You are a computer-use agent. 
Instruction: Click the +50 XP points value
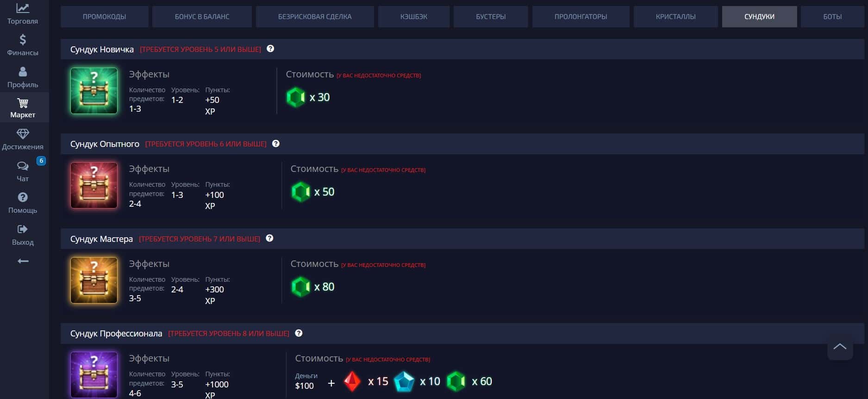coord(212,106)
